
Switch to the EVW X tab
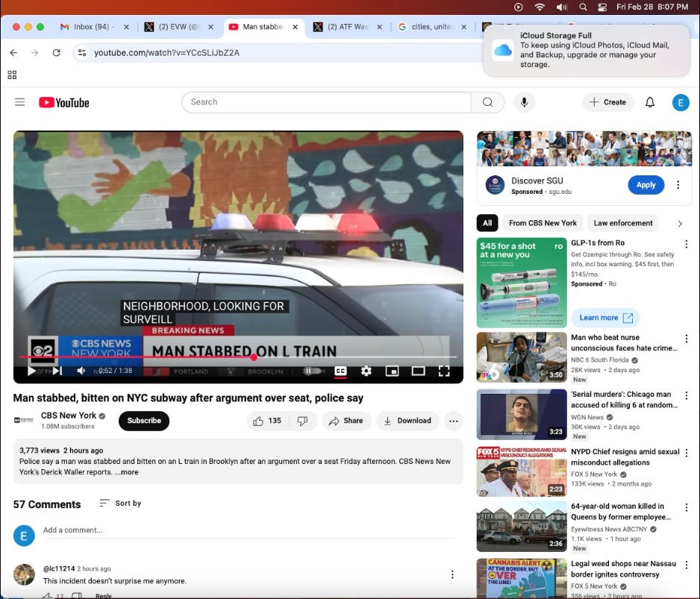179,27
